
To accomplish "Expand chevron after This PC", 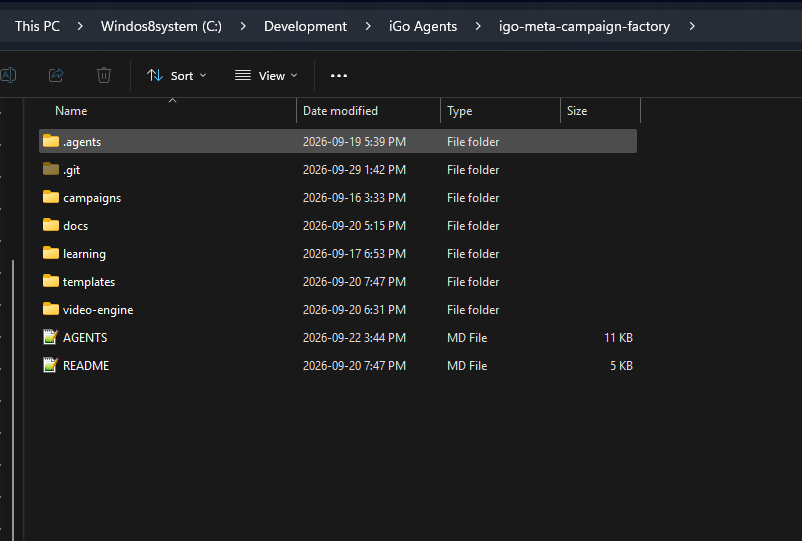I will pos(80,26).
